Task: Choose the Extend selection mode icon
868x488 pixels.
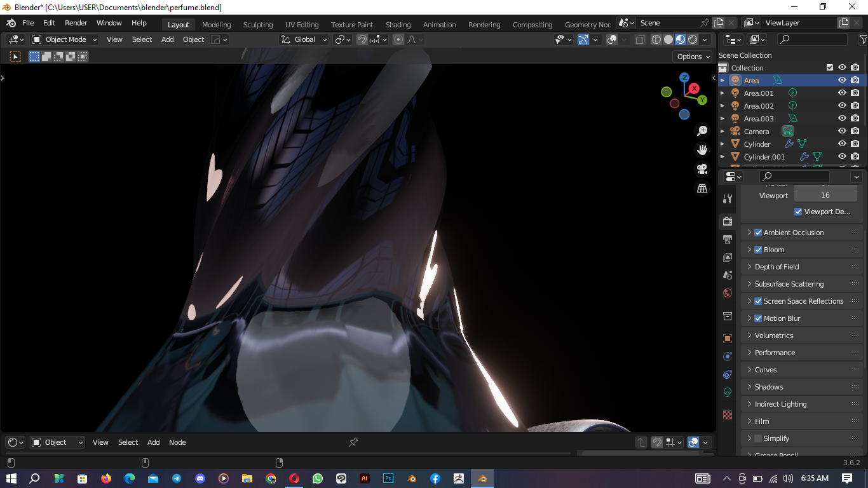Action: (x=46, y=57)
